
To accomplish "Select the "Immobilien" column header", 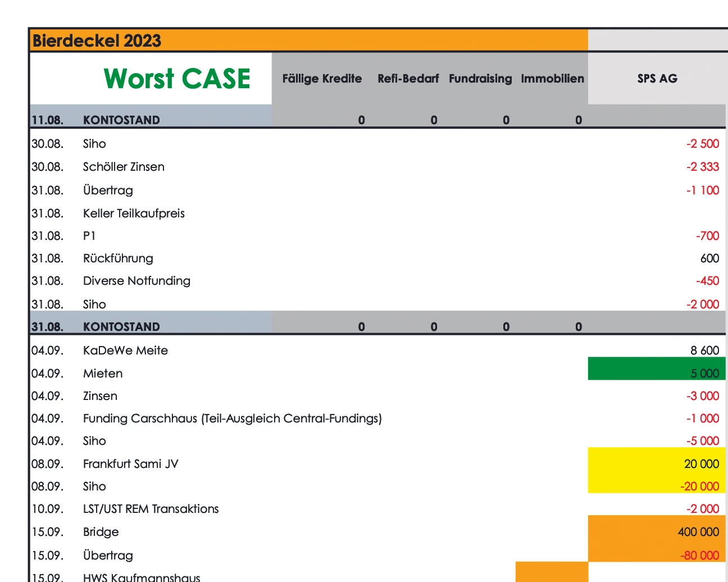I will [x=552, y=79].
